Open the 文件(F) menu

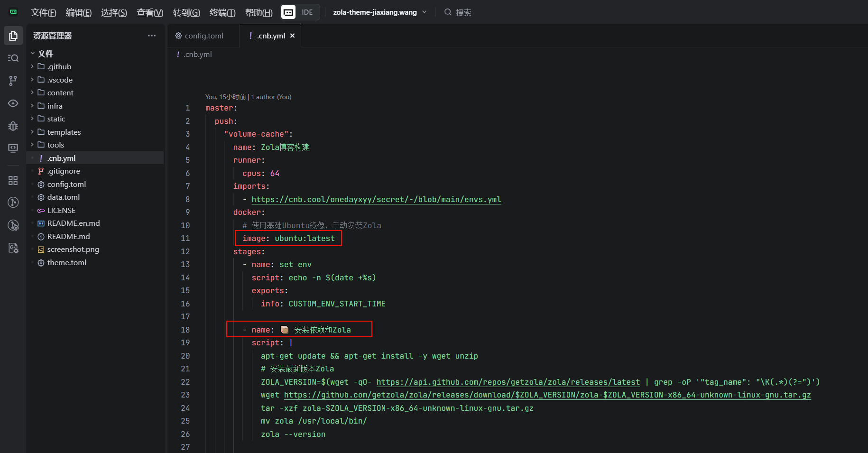click(44, 12)
